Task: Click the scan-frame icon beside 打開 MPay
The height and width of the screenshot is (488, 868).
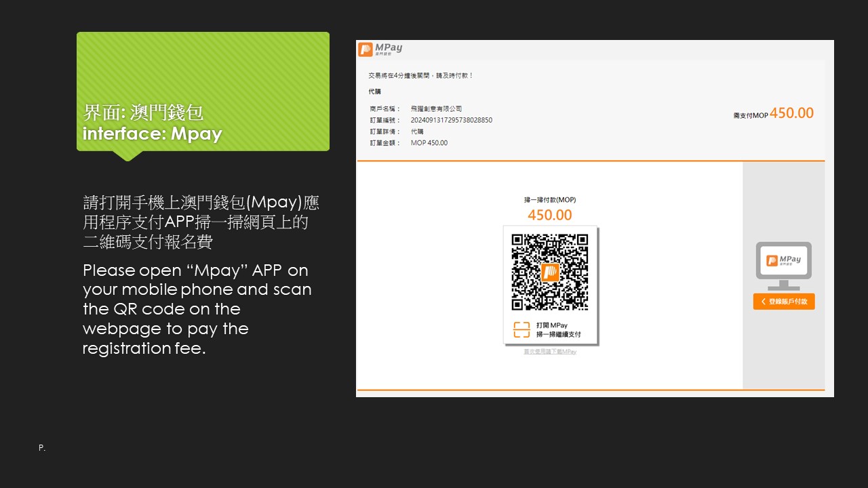Action: coord(521,329)
